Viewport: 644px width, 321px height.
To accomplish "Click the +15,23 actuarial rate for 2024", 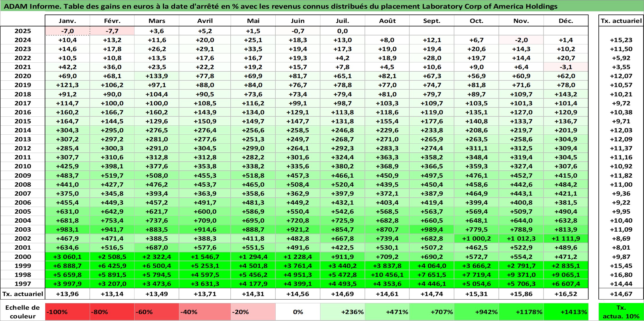I will [621, 40].
